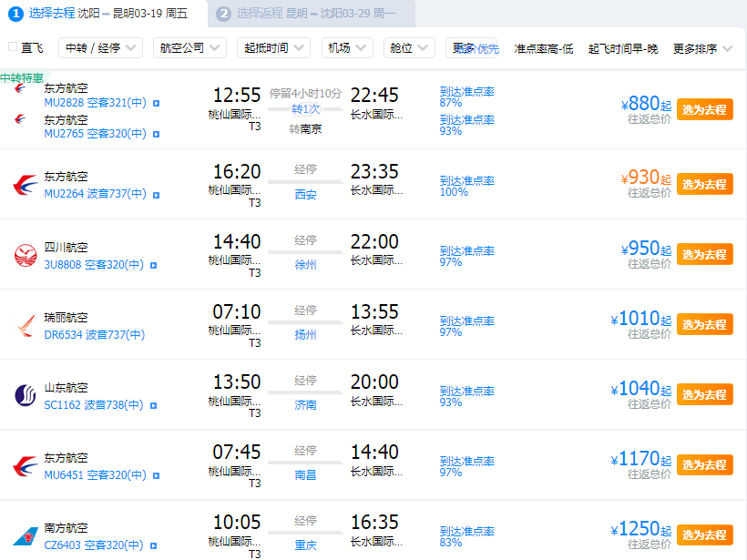Screen dimensions: 747x560
Task: Open the 起抵时间 time filter
Action: click(273, 48)
